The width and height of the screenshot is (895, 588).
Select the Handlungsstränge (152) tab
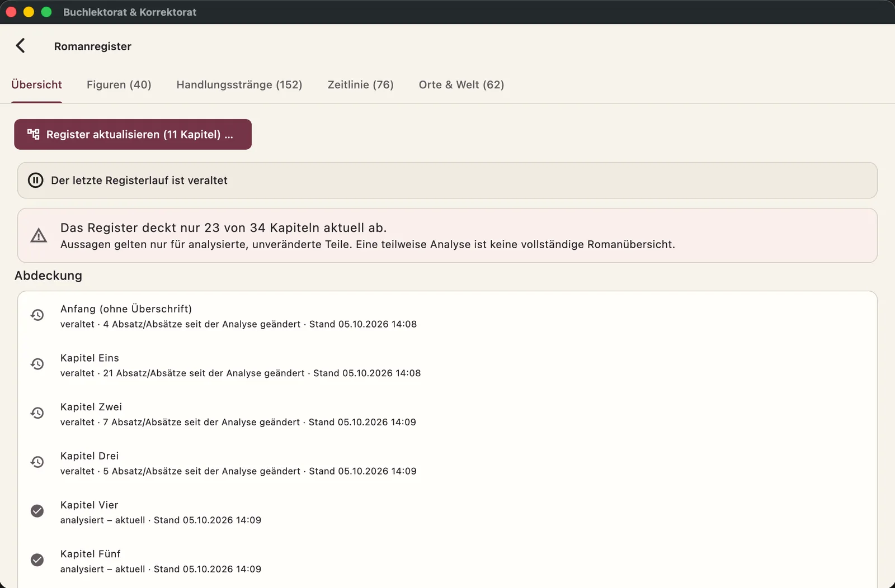coord(239,85)
